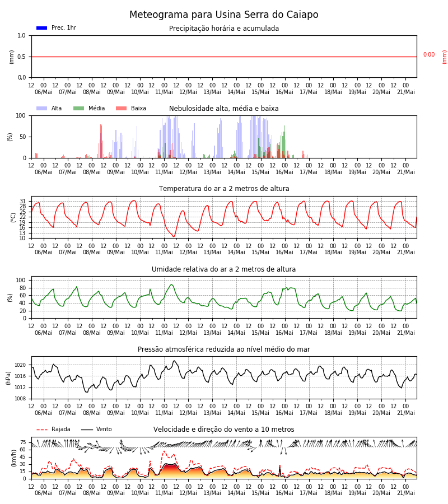This screenshot has width=448, height=504.
Task: Click the 11/Mai date label under precipitation chart
Action: [x=164, y=92]
